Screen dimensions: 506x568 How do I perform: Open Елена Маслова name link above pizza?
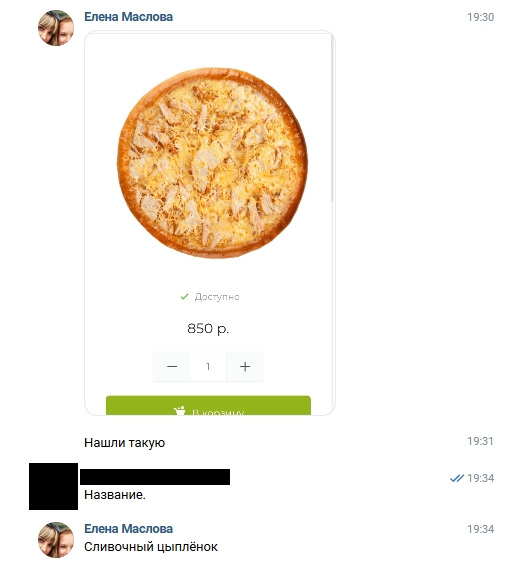pyautogui.click(x=129, y=17)
